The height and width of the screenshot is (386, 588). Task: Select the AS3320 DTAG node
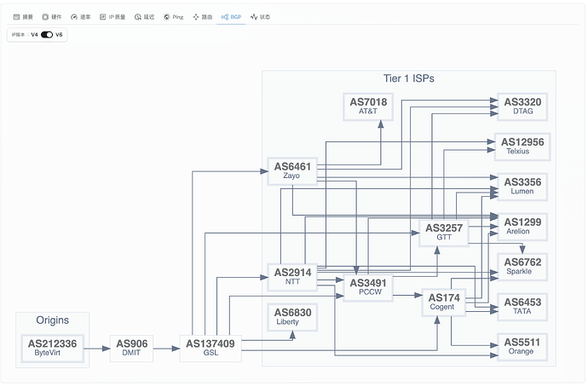522,107
